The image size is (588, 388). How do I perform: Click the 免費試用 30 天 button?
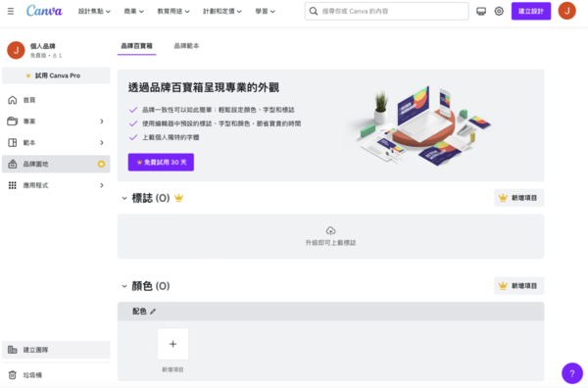pos(161,163)
